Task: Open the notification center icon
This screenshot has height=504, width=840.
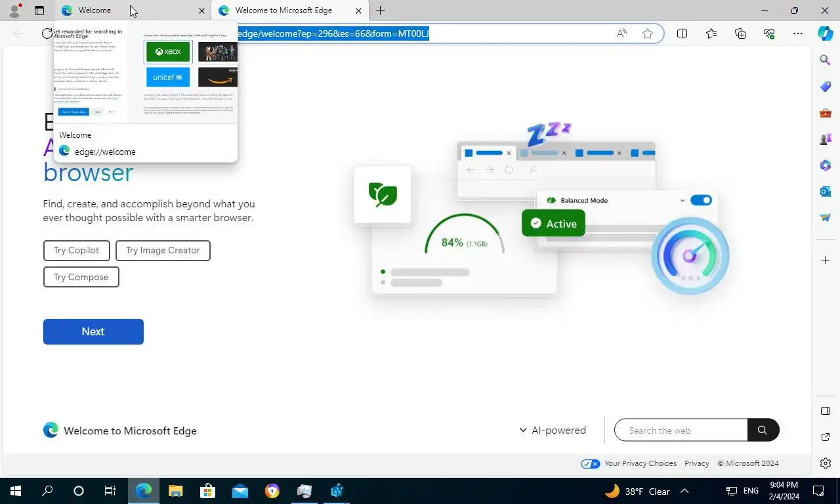Action: [818, 491]
